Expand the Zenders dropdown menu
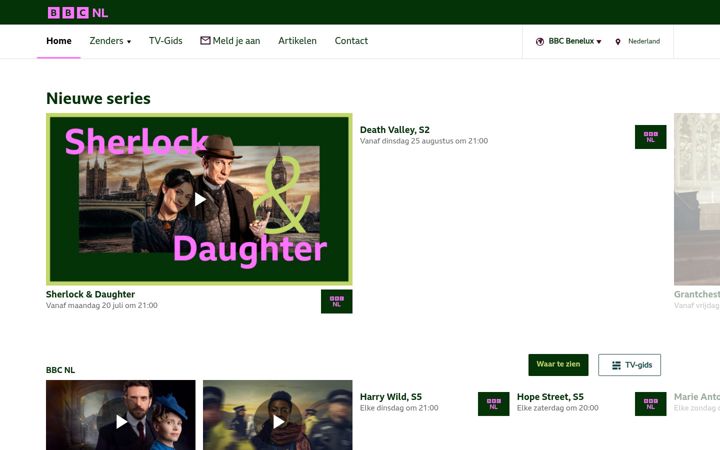 (110, 41)
